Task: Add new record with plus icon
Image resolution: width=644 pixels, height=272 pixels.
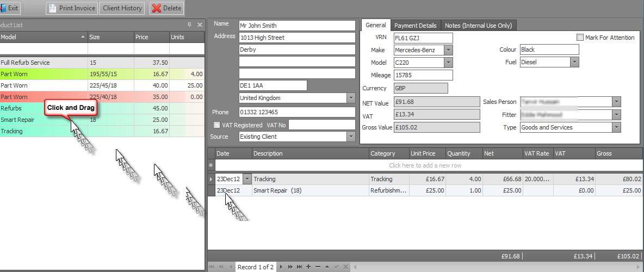Action: [x=308, y=267]
